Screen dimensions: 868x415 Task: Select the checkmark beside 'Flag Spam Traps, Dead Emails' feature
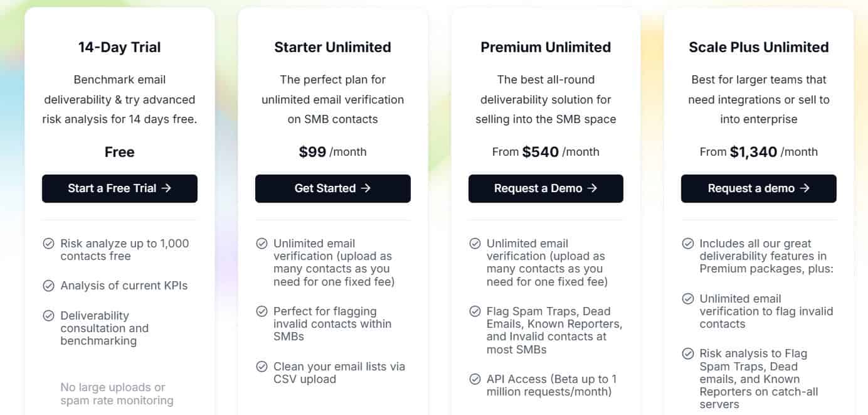(x=474, y=312)
